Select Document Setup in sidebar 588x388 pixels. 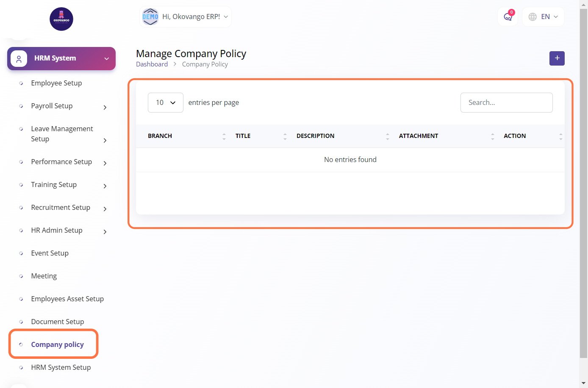click(x=57, y=322)
